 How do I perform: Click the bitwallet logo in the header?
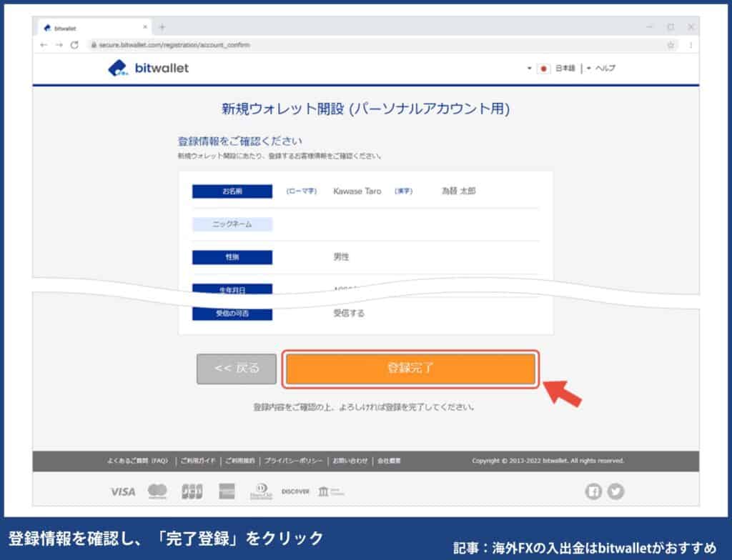[150, 68]
